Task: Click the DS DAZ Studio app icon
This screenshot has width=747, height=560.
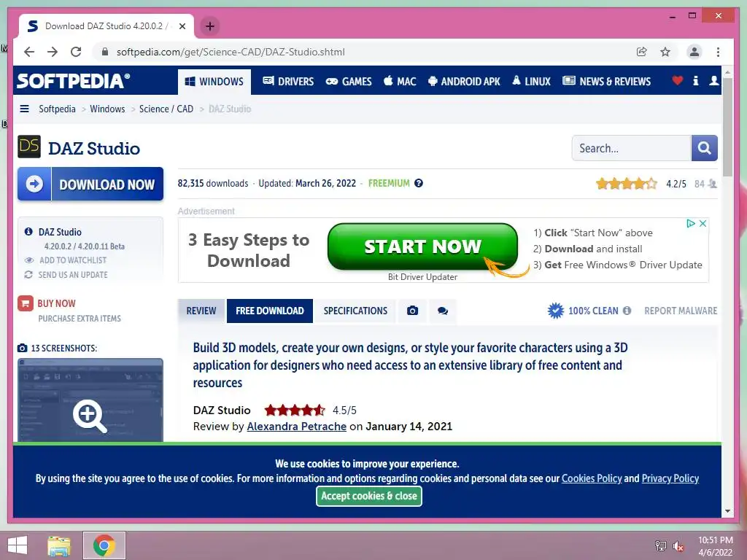Action: tap(29, 147)
